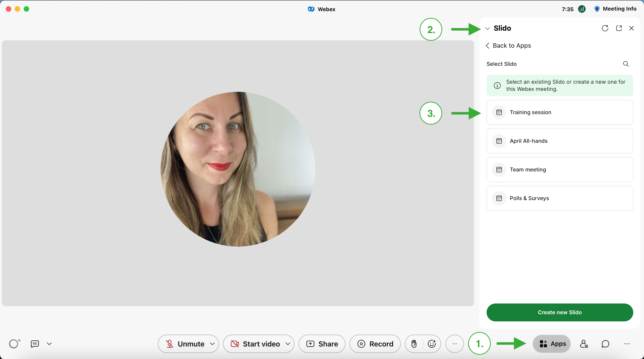
Task: Go Back to Apps
Action: click(508, 45)
